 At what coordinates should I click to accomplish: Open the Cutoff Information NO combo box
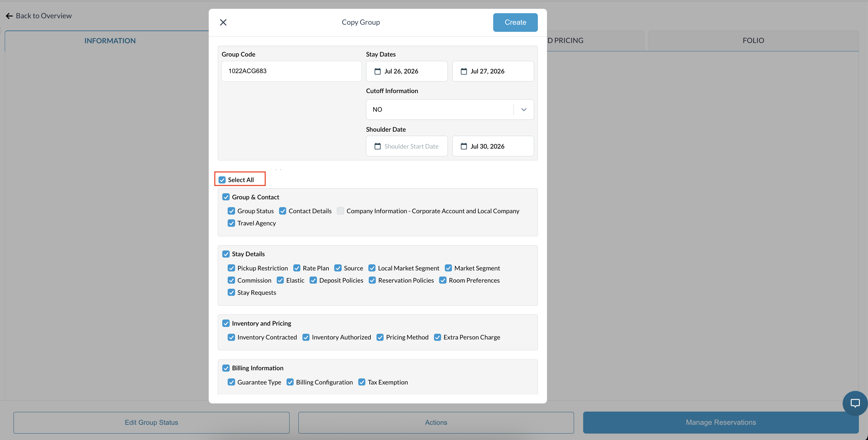pos(450,109)
